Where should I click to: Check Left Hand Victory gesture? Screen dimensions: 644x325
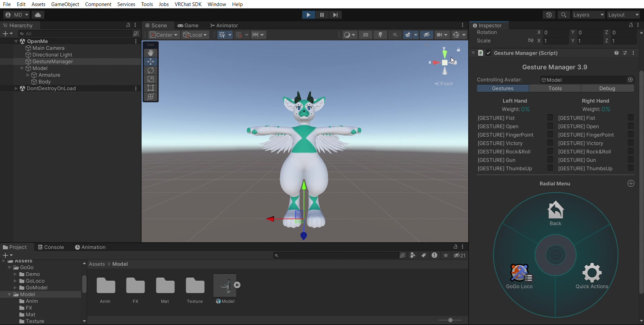550,143
